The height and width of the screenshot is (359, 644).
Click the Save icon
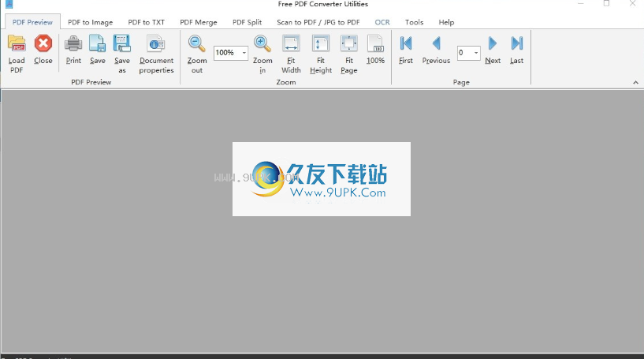click(x=97, y=43)
